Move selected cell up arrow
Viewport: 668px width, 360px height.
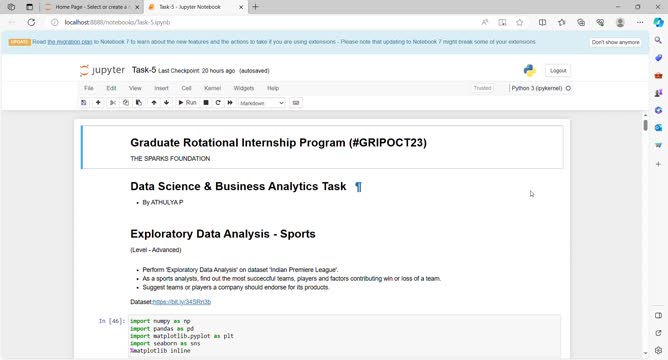[x=154, y=103]
